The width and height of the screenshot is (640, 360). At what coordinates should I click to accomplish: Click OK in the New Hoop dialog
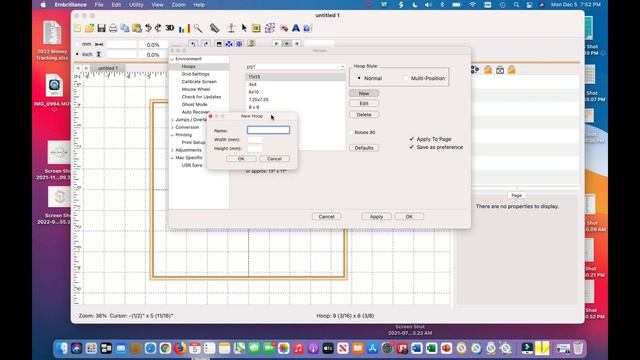click(x=241, y=158)
